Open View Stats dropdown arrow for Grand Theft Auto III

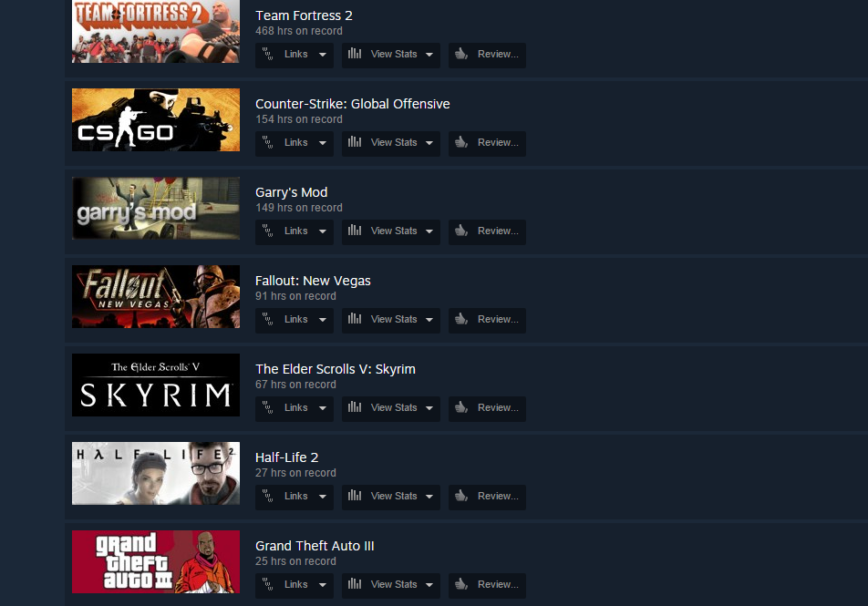(429, 585)
